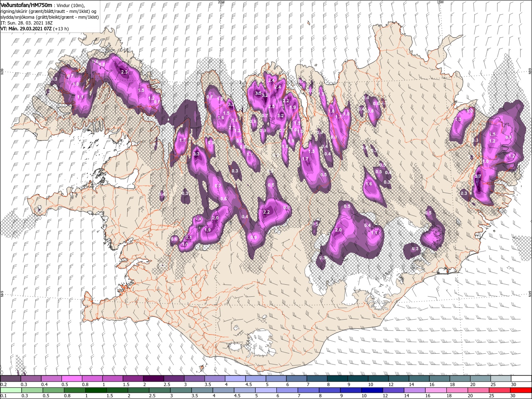Image resolution: width=532 pixels, height=399 pixels.
Task: Click the 3.5 snowfall value label
Action: pyautogui.click(x=258, y=93)
